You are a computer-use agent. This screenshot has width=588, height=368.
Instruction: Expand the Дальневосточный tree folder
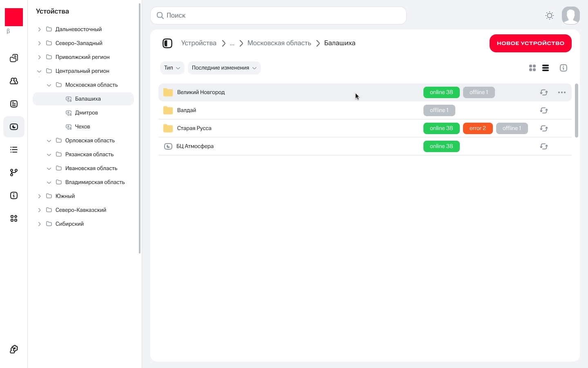39,29
